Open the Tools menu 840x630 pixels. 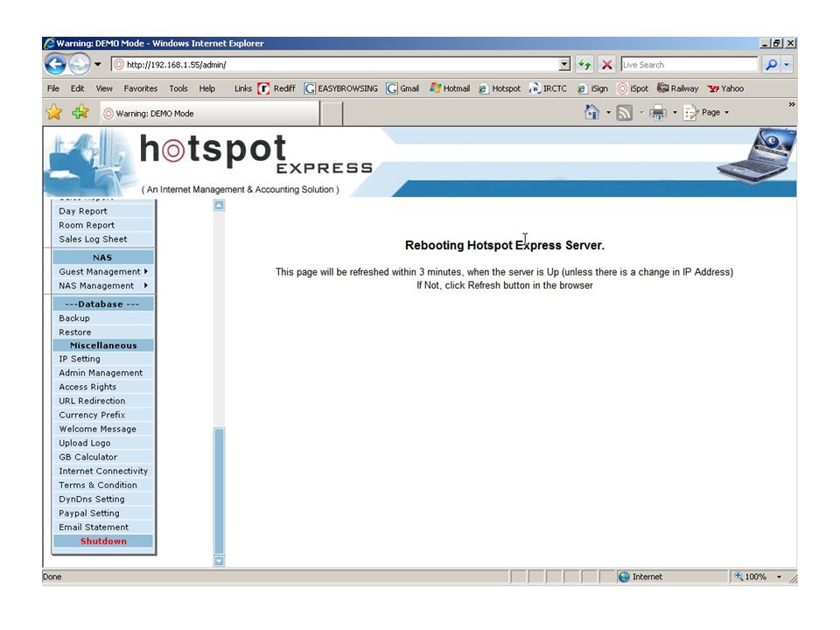coord(178,88)
